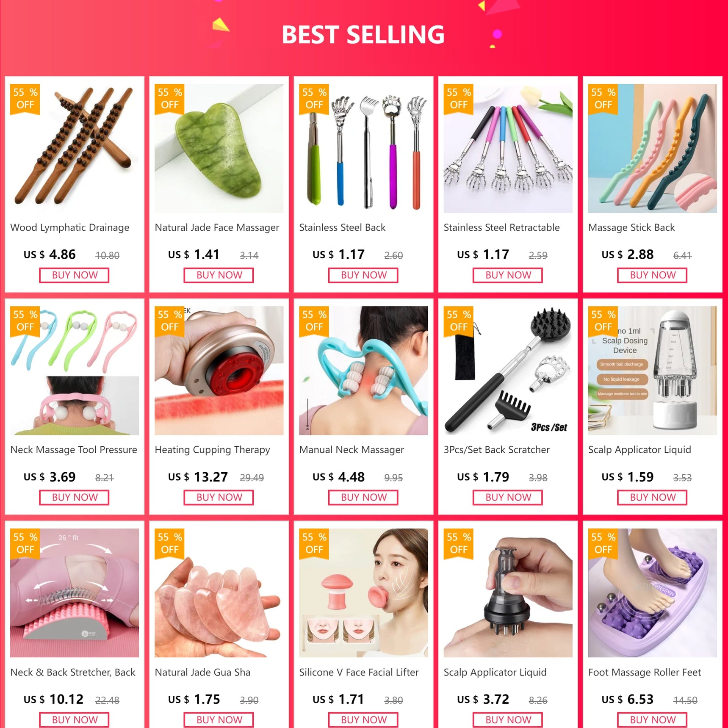728x728 pixels.
Task: Click the 55% OFF badge on Natural Jade Gua Sha
Action: click(169, 543)
